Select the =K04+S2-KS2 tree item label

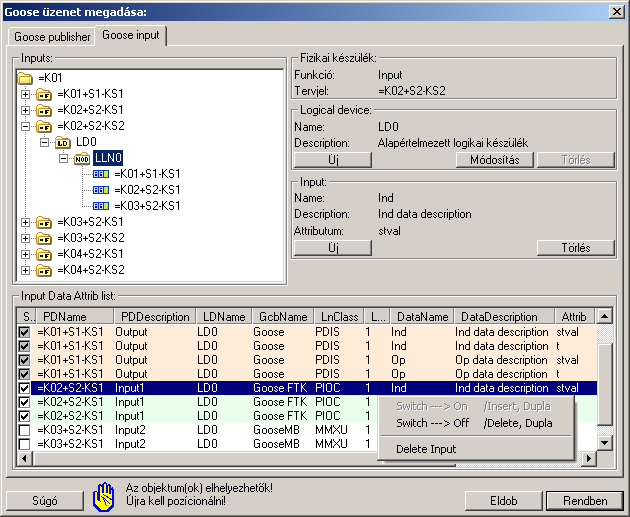coord(91,270)
